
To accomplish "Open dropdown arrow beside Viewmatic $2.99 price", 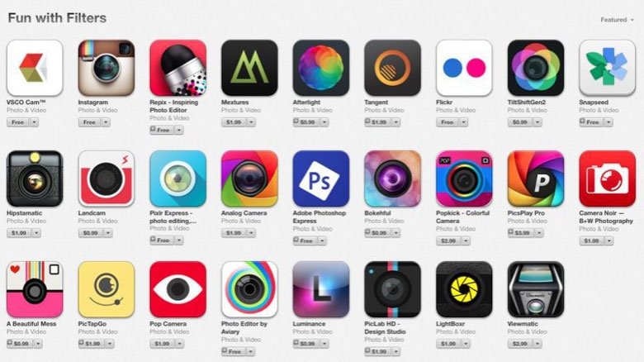I will [537, 344].
